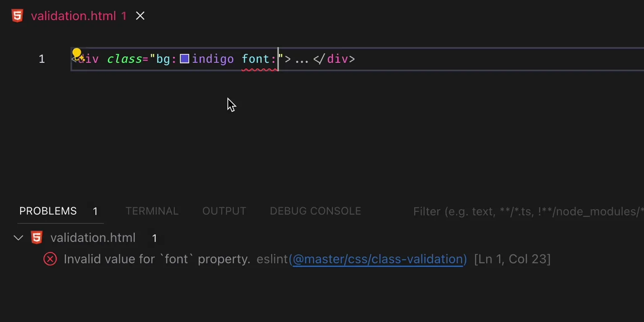Viewport: 644px width, 322px height.
Task: Click line number 1 in gutter
Action: [x=42, y=59]
